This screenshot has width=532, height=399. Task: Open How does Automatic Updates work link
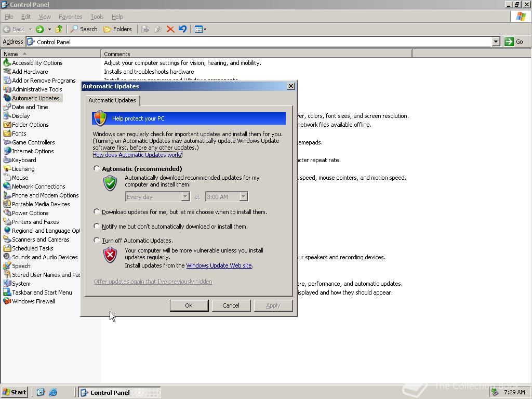[x=137, y=155]
